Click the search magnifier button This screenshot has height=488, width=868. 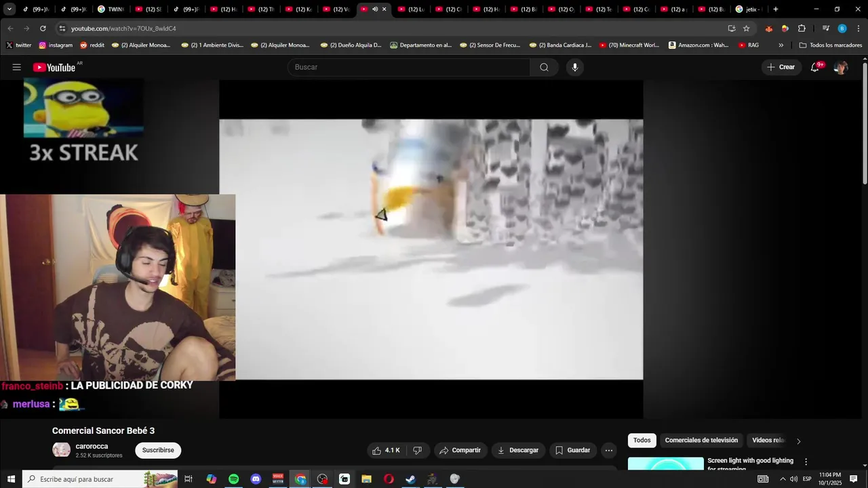(x=544, y=67)
